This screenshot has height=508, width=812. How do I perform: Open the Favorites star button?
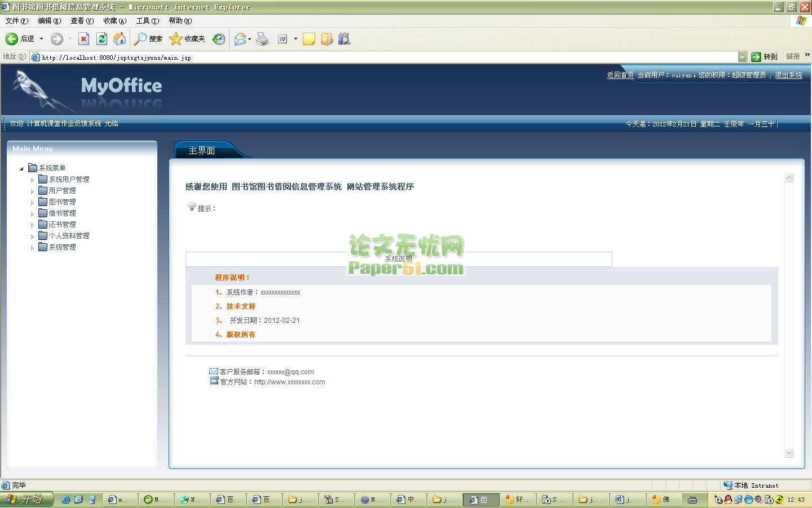click(x=187, y=39)
